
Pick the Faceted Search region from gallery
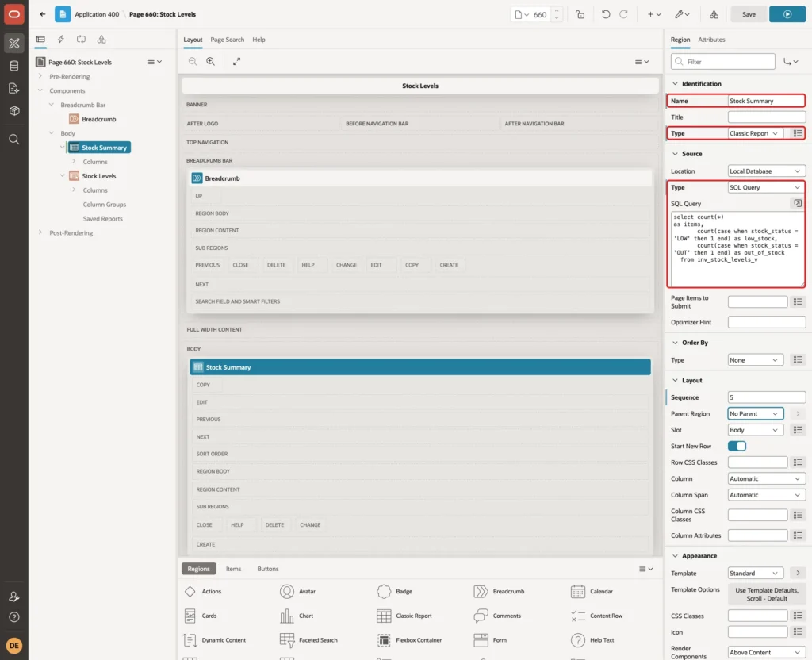pos(308,640)
